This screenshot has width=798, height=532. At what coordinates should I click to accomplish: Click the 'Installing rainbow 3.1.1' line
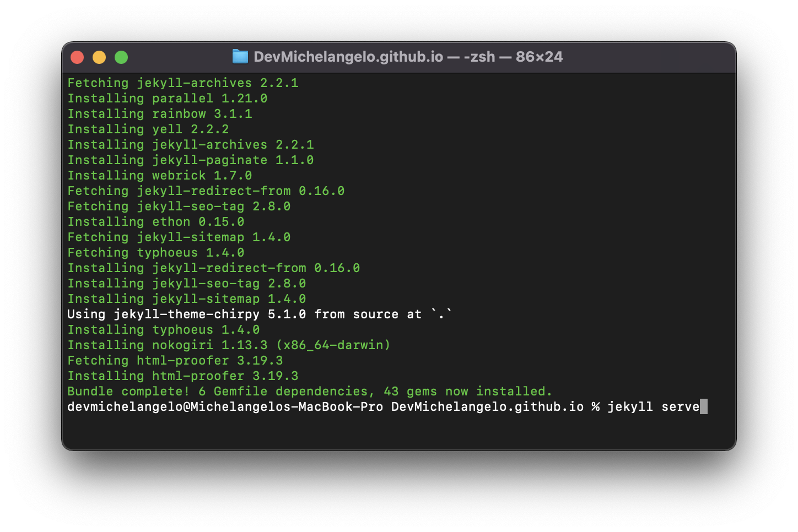pyautogui.click(x=159, y=114)
